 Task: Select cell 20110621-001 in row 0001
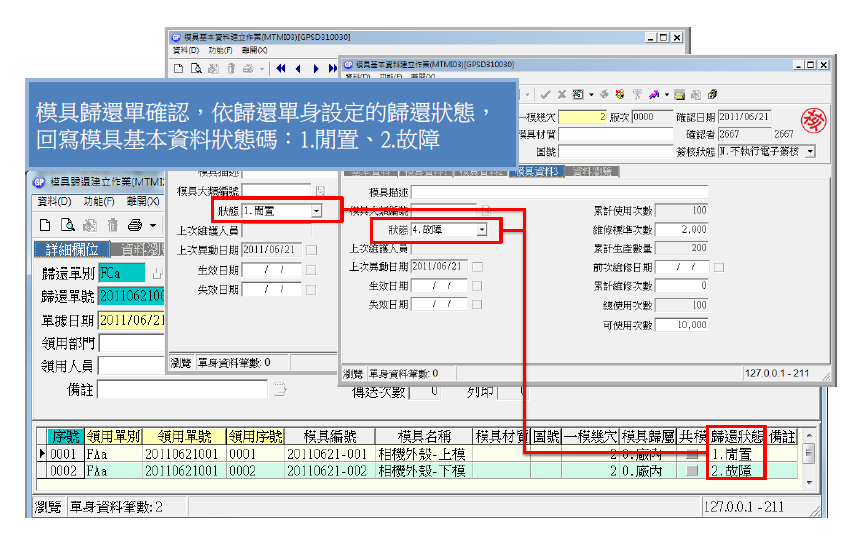(x=330, y=454)
